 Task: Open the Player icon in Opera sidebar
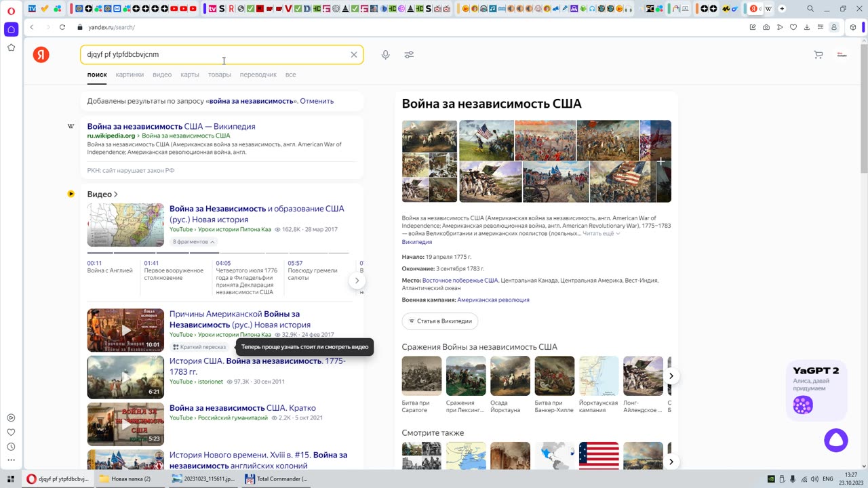tap(11, 418)
